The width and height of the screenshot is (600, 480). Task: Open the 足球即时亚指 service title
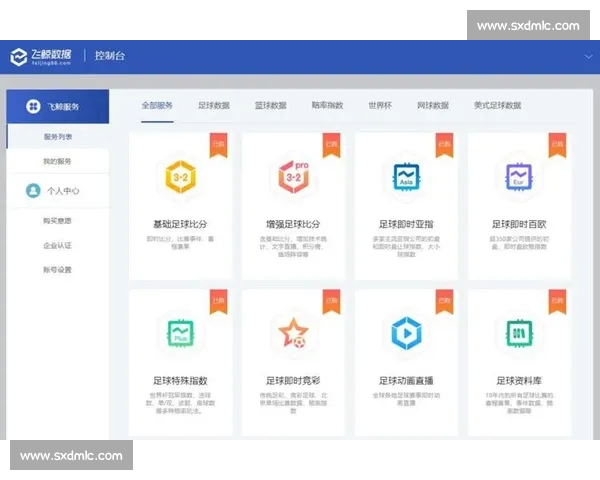(406, 224)
